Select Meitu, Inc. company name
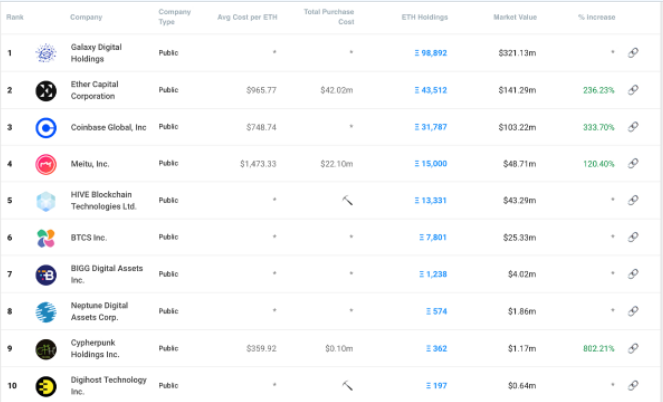Viewport: 663px width, 402px height. coord(90,164)
